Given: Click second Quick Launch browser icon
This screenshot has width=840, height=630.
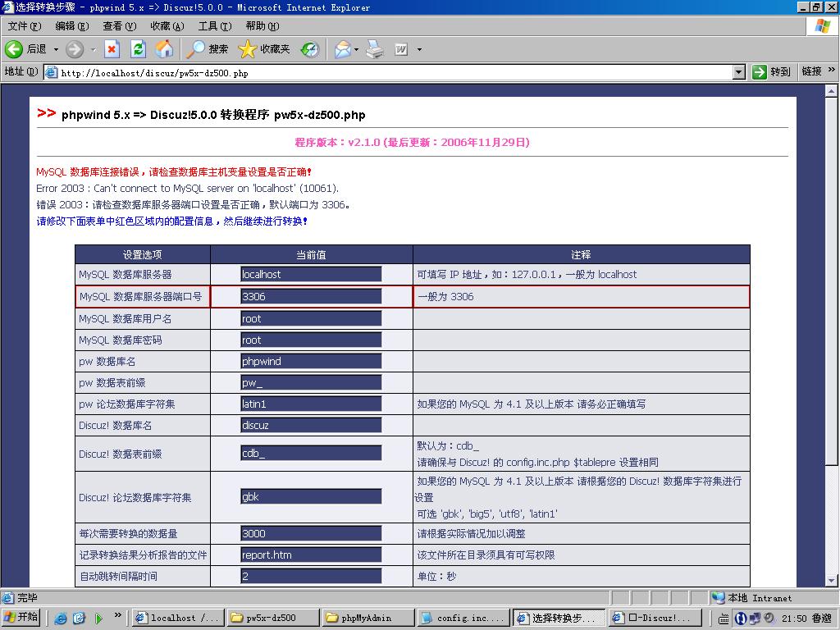Looking at the screenshot, I should (80, 619).
